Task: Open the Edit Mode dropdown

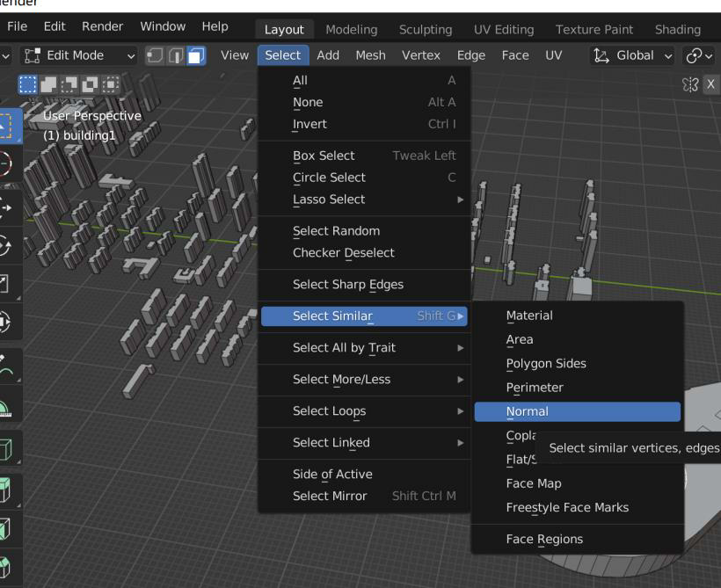Action: 78,55
